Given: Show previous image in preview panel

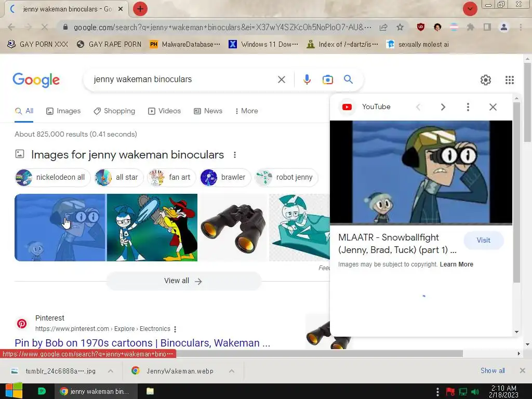Looking at the screenshot, I should click(418, 107).
